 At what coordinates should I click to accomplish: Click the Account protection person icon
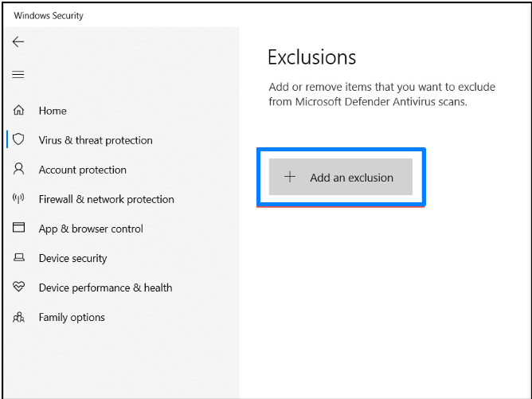click(19, 169)
